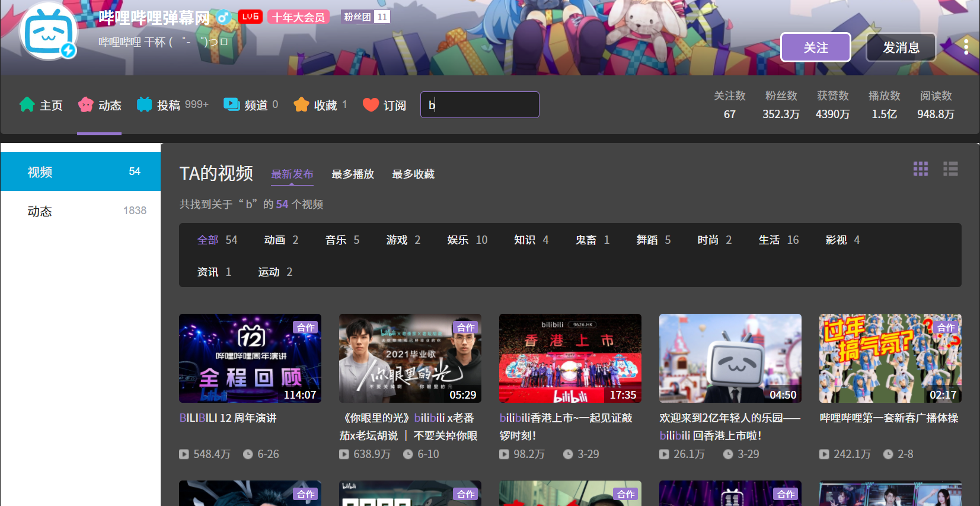Viewport: 980px width, 506px height.
Task: Filter by 运动 2 category
Action: (x=275, y=272)
